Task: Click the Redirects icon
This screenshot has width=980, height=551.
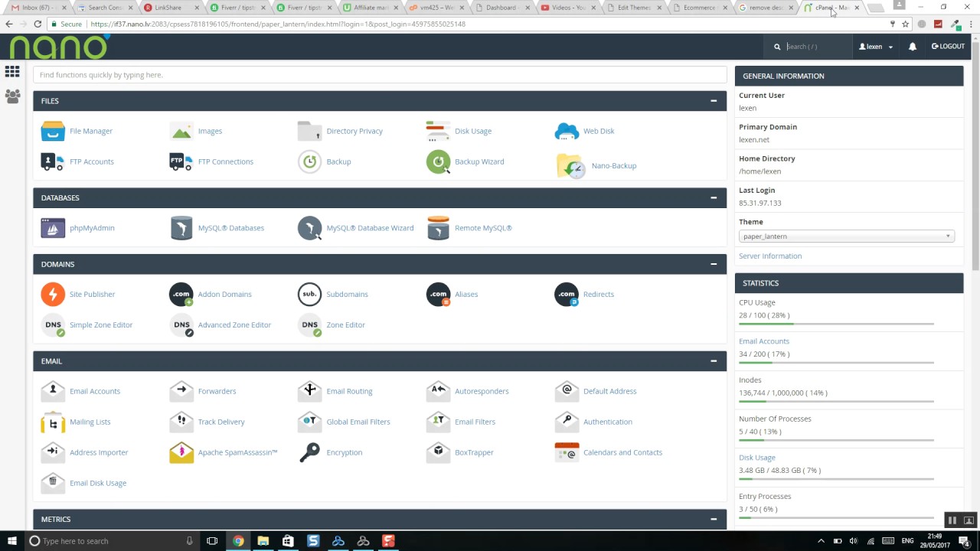Action: pyautogui.click(x=567, y=294)
